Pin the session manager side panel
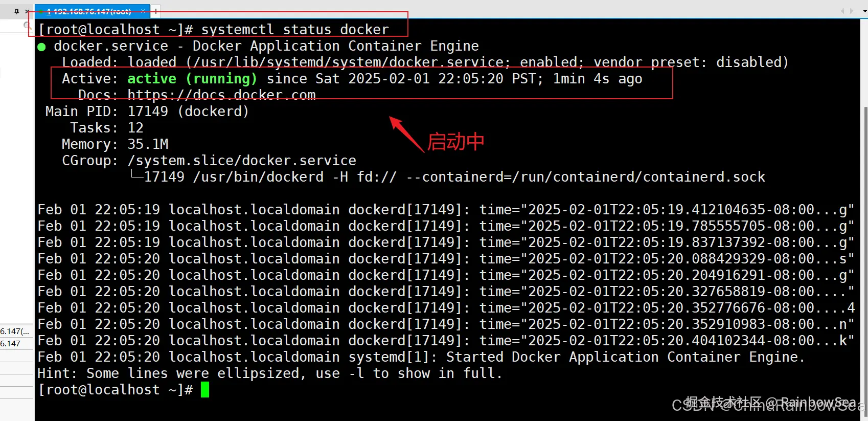 point(16,11)
